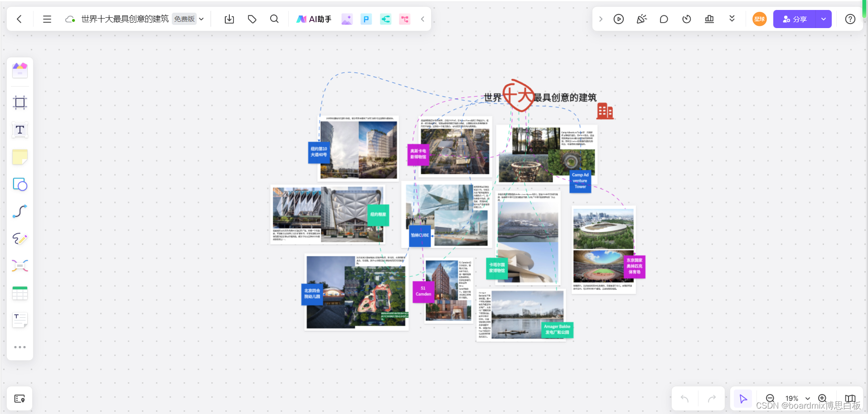Select the document text card tool

[x=20, y=320]
